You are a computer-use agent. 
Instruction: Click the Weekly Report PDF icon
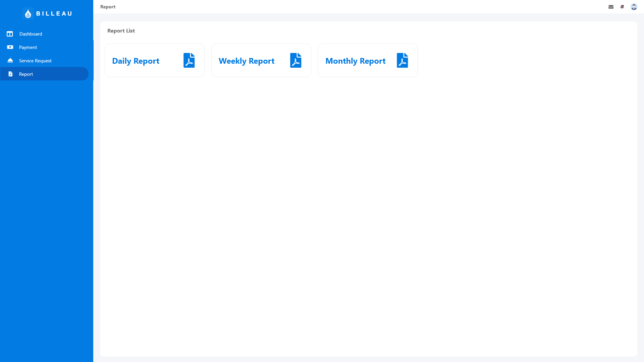point(296,60)
